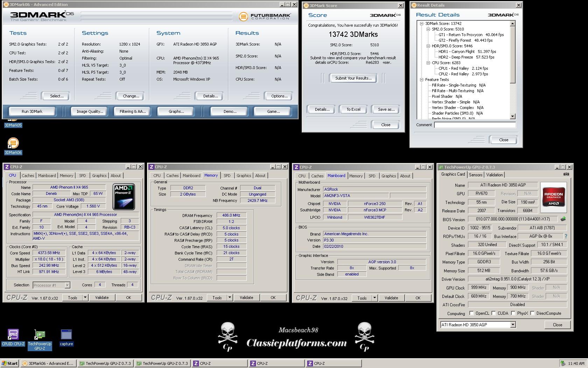Click Close button in GPU-Z
This screenshot has height=368, width=588.
click(x=557, y=325)
